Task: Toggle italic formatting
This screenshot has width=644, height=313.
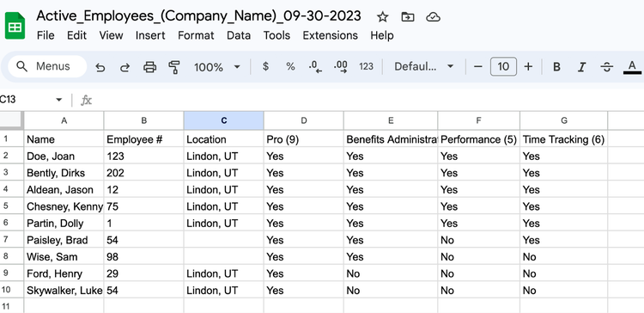Action: tap(581, 66)
